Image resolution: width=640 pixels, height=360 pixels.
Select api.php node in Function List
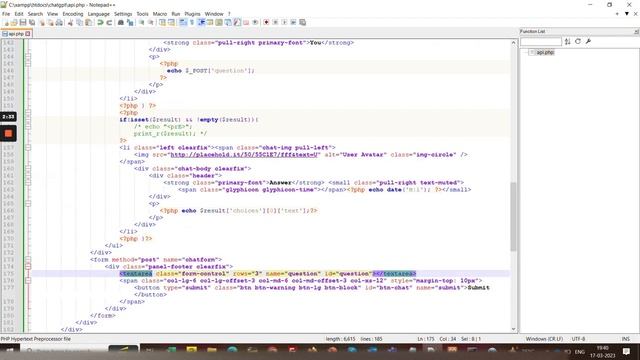[x=545, y=52]
